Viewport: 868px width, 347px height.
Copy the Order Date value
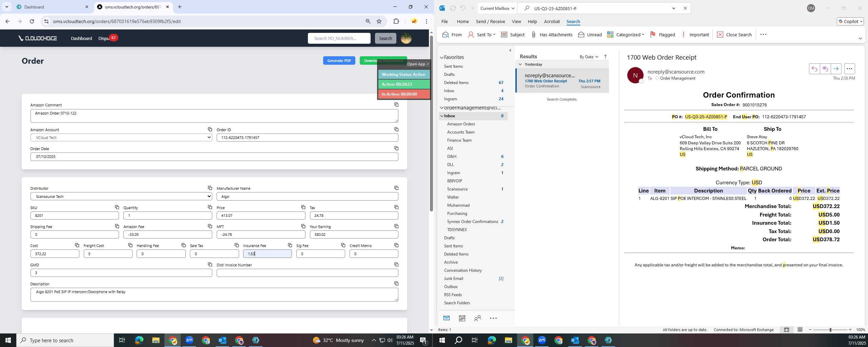tap(396, 148)
